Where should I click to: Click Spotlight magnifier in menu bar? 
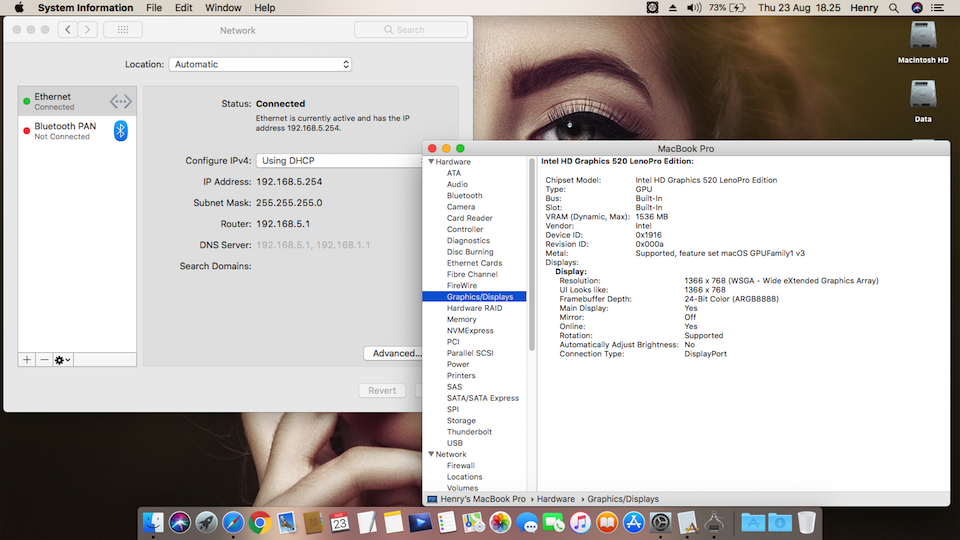[894, 8]
